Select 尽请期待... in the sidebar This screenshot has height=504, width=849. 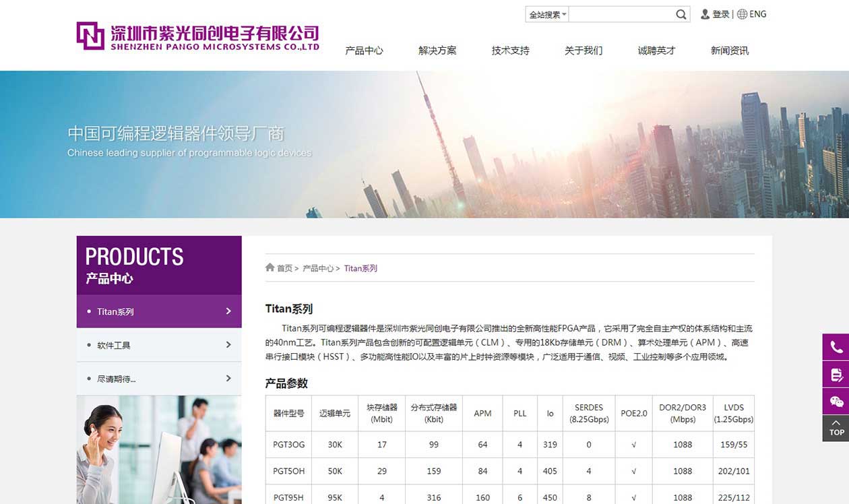pyautogui.click(x=159, y=379)
